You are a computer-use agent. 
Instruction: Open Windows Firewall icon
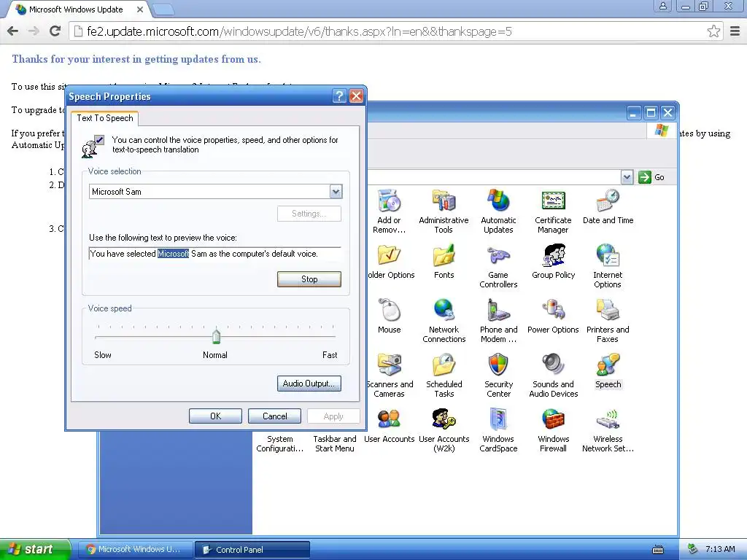click(x=553, y=430)
